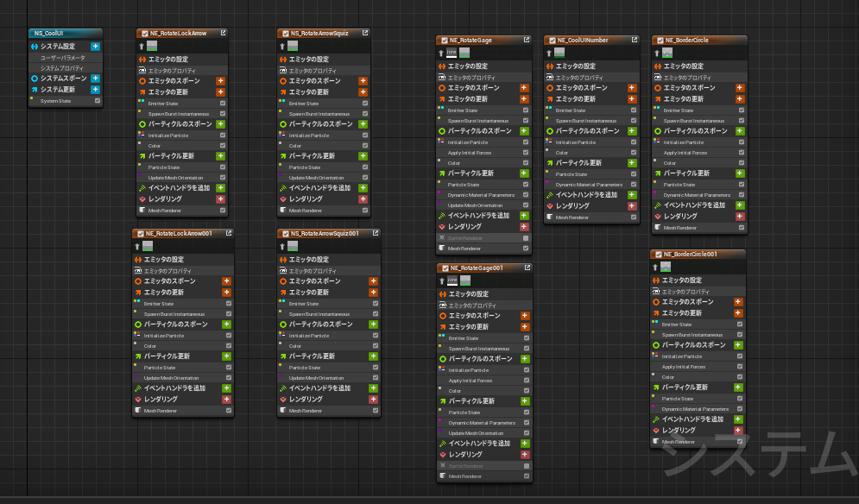
Task: Click NE_RotateGage emitter mesh thumbnail
Action: coord(464,53)
